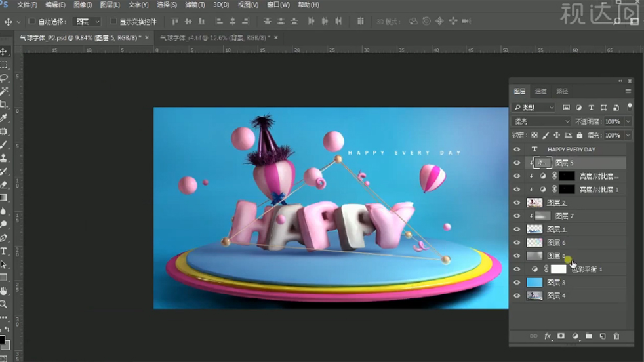
Task: Click the opacity 100% value field
Action: [613, 121]
